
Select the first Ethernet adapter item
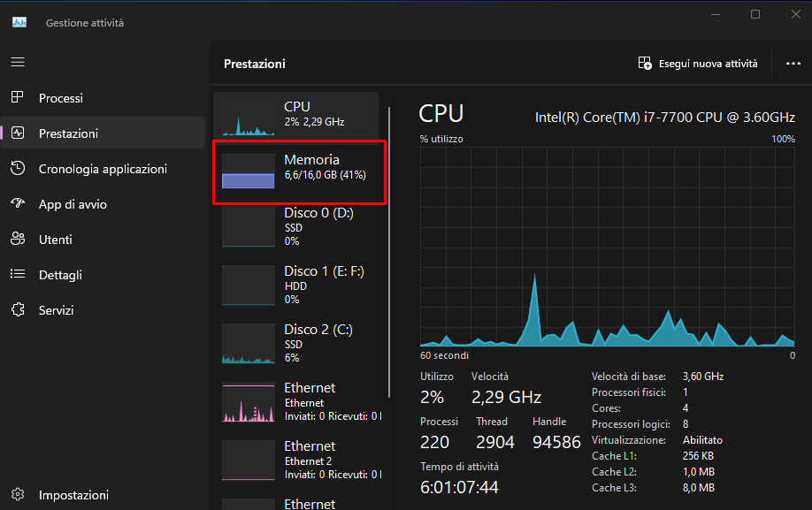(x=296, y=402)
